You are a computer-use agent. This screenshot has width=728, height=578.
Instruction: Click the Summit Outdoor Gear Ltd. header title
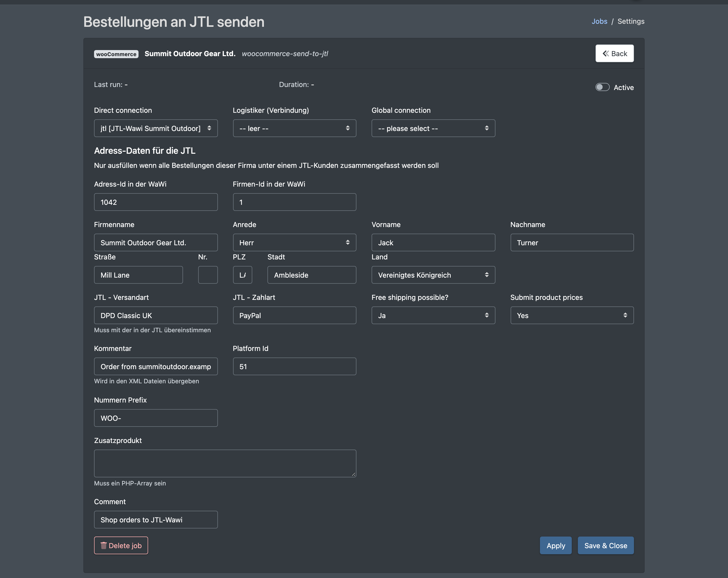(x=190, y=54)
